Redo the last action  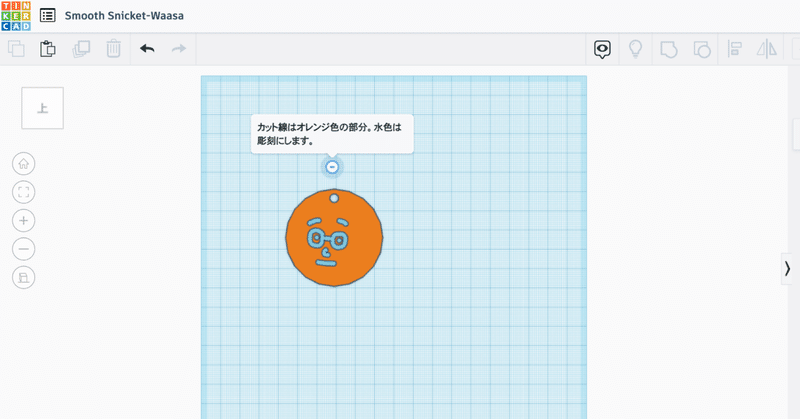point(179,48)
